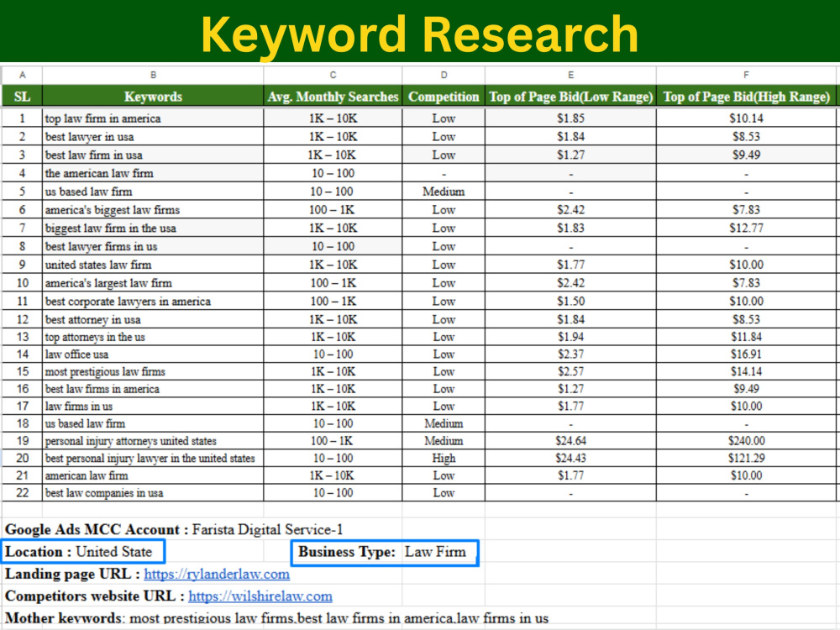Click the $1.85 low bid cell

[570, 118]
